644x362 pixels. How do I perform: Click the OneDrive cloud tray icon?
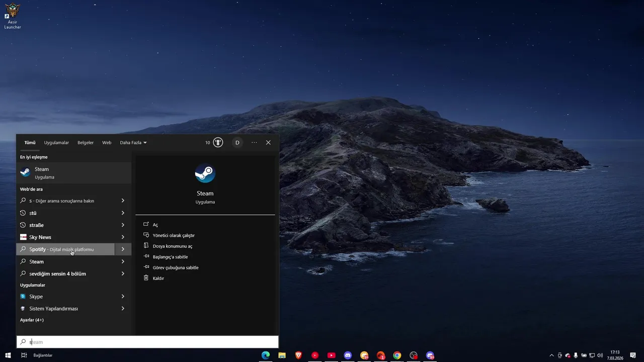click(568, 355)
